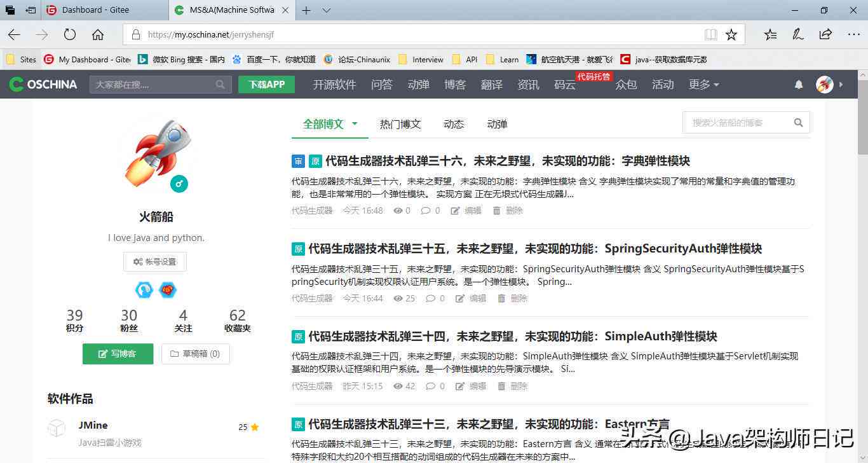Open the 论坛-Chinaunix bookmark
This screenshot has width=868, height=463.
356,59
